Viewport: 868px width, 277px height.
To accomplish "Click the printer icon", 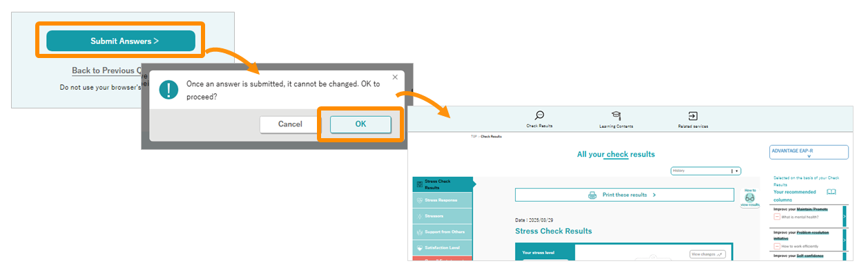I will (592, 195).
